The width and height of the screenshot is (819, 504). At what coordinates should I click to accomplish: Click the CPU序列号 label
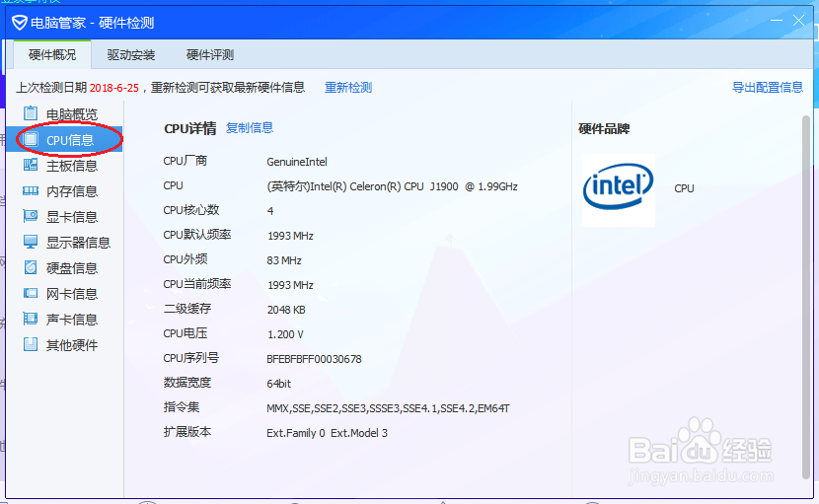(x=191, y=358)
